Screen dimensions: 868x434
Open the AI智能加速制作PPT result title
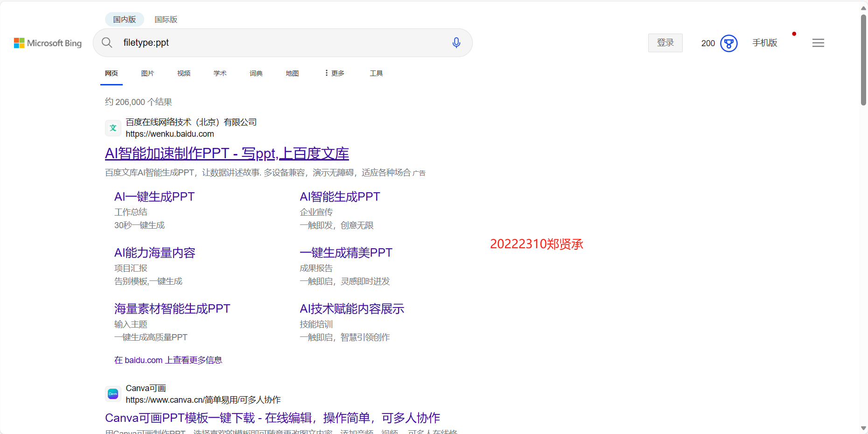pyautogui.click(x=227, y=153)
